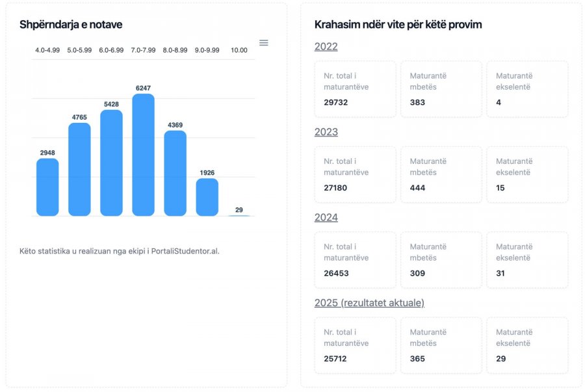This screenshot has height=392, width=585.
Task: Click the PortaliStudentor.al statistics credit text
Action: 120,251
